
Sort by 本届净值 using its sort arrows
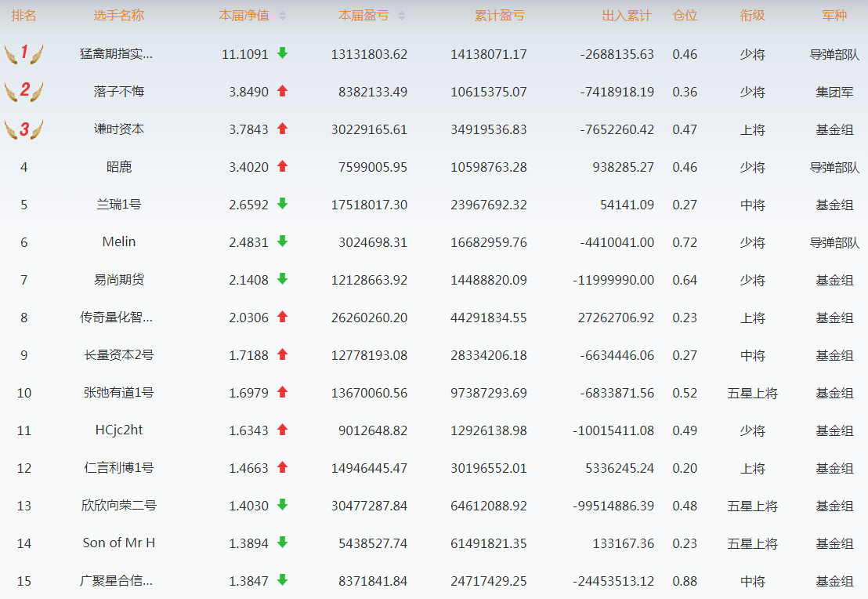point(283,16)
